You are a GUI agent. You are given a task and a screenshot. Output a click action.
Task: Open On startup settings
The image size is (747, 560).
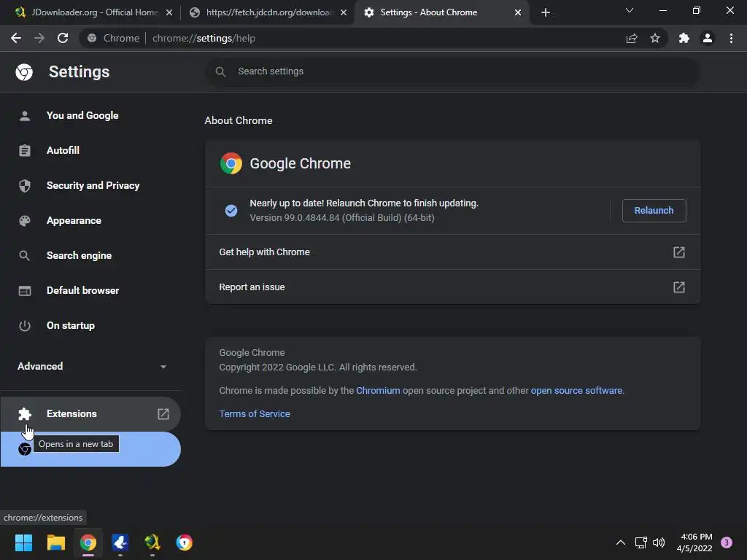(90, 326)
